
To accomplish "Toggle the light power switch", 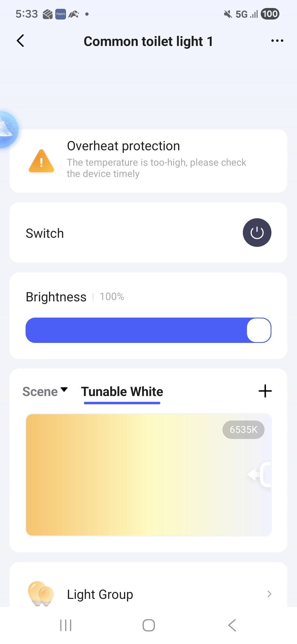I will click(257, 233).
